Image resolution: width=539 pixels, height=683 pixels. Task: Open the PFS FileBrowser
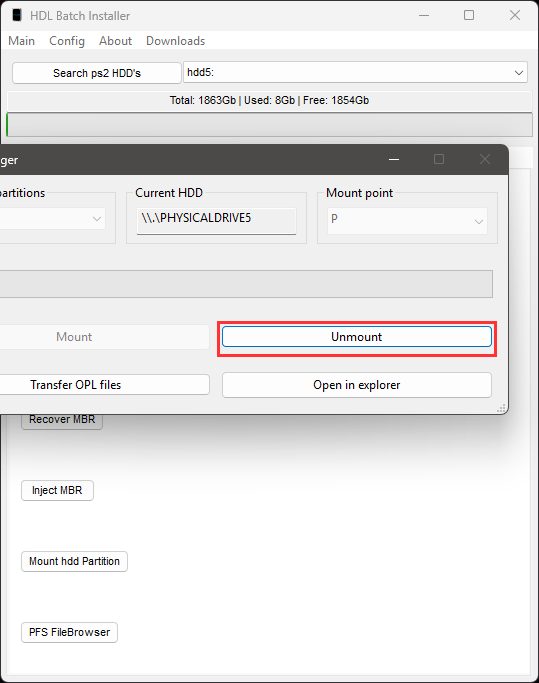[x=69, y=632]
